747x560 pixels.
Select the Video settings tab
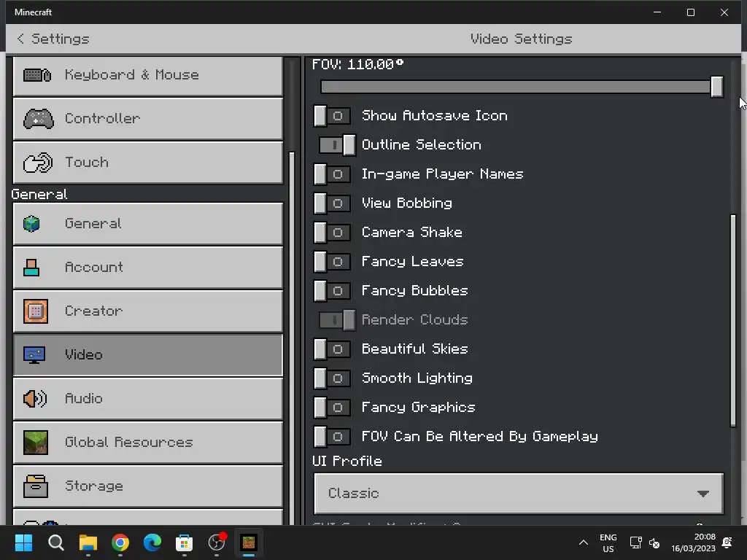point(148,355)
